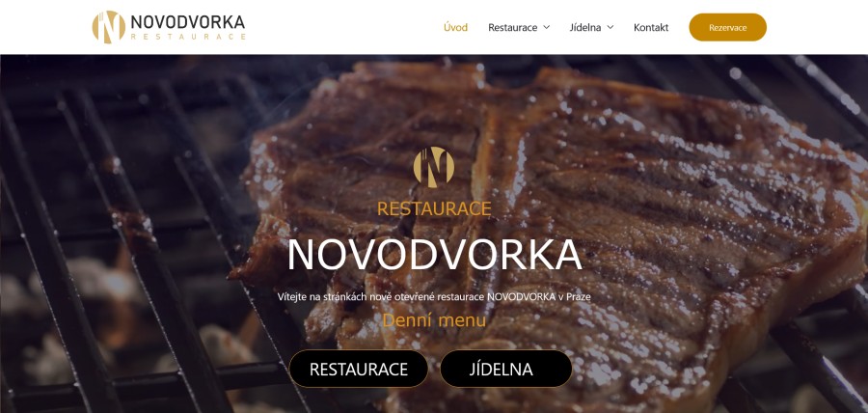This screenshot has width=868, height=413.
Task: Click the small RESTAURACE subtitle under header logo
Action: tap(188, 37)
